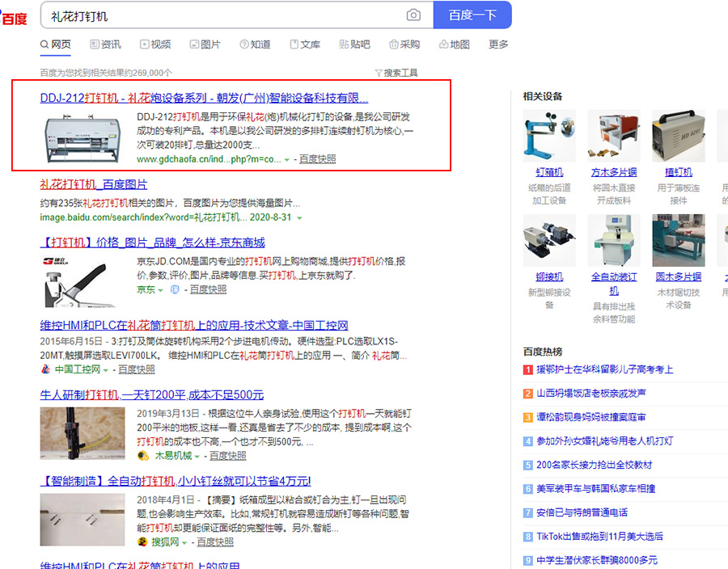Open the 图片 tab
The height and width of the screenshot is (569, 728).
click(x=205, y=44)
